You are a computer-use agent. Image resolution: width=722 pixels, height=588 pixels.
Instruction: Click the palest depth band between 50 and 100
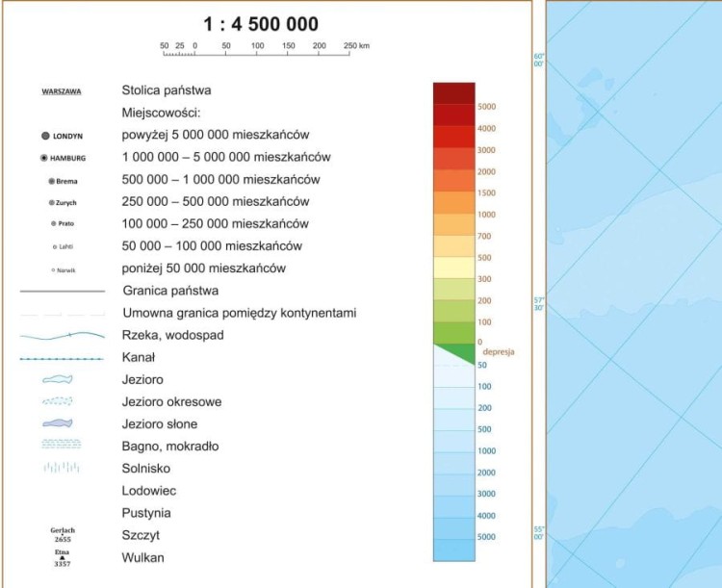click(454, 376)
